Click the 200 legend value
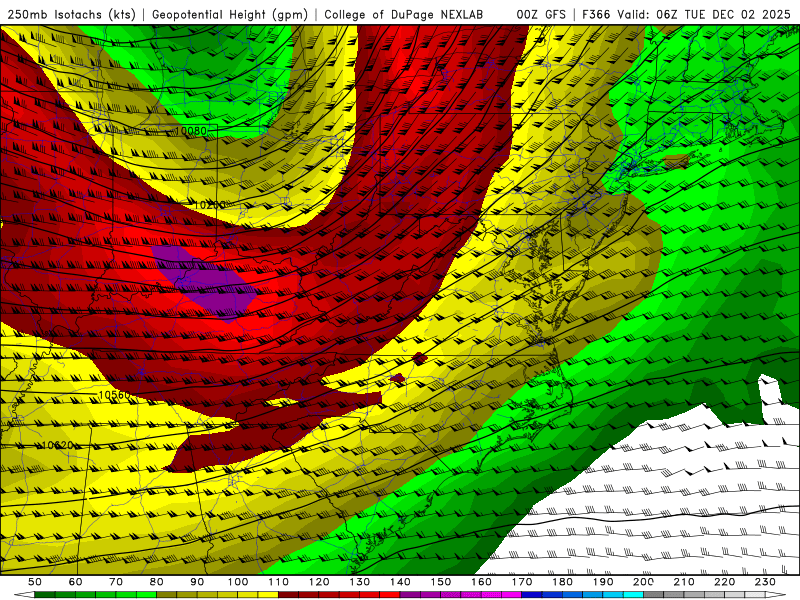The height and width of the screenshot is (600, 800). [643, 582]
